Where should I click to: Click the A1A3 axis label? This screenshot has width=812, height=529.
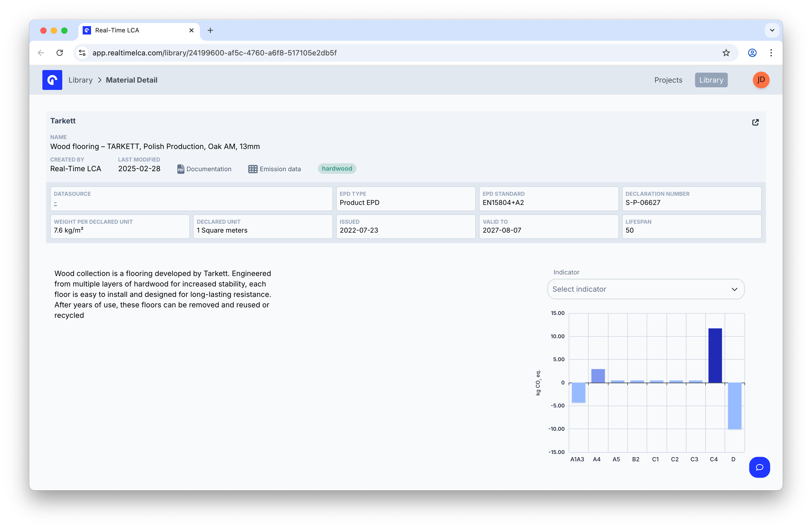pyautogui.click(x=577, y=459)
